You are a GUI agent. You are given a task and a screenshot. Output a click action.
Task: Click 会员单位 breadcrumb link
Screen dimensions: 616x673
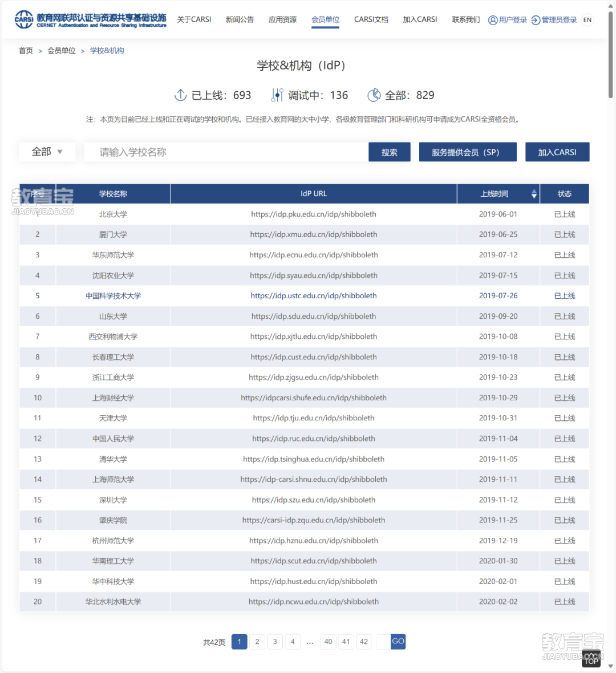click(x=62, y=51)
